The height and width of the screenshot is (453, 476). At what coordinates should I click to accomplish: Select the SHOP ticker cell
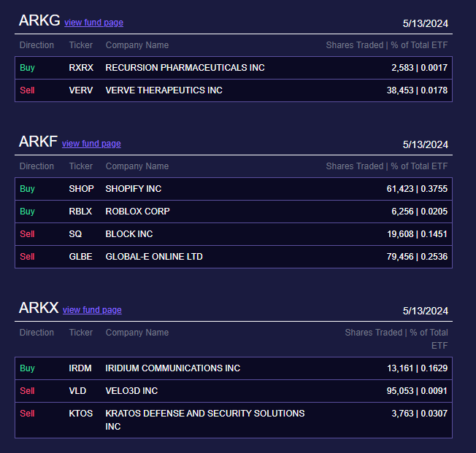coord(81,189)
